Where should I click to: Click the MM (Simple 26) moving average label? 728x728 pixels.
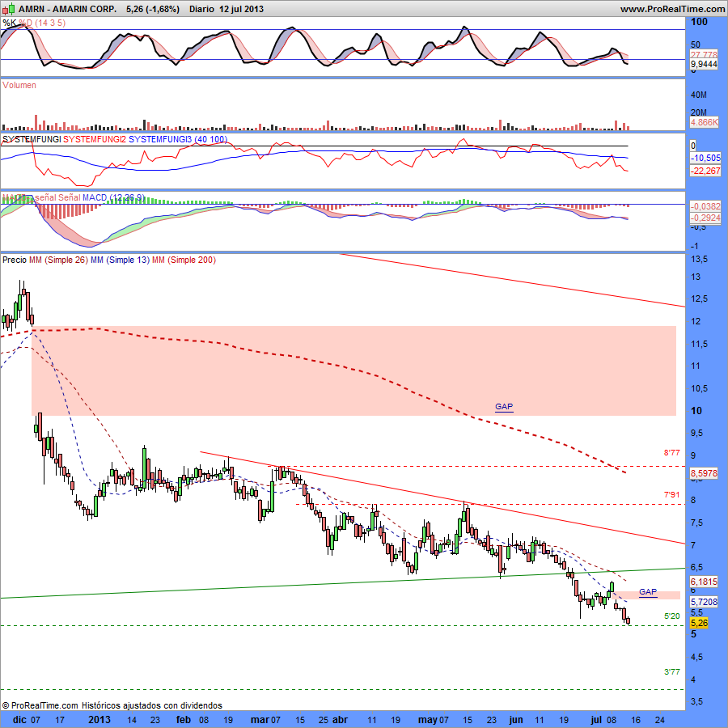[x=58, y=260]
